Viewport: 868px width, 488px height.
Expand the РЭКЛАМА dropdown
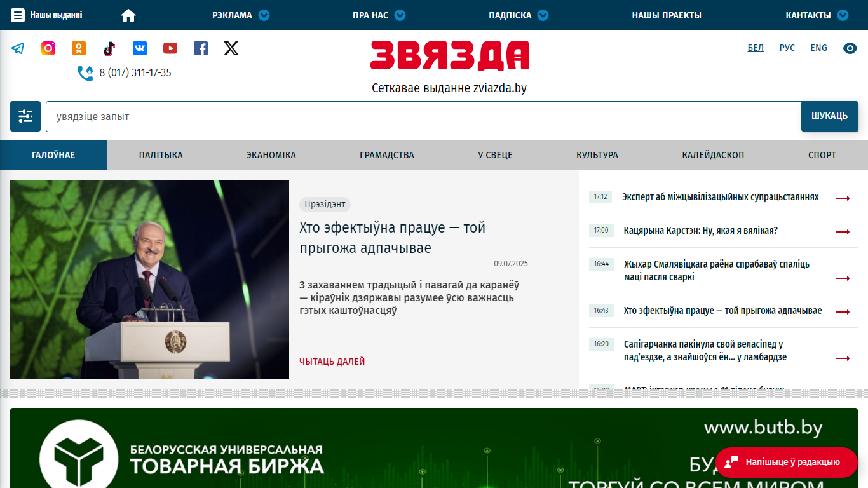[264, 15]
